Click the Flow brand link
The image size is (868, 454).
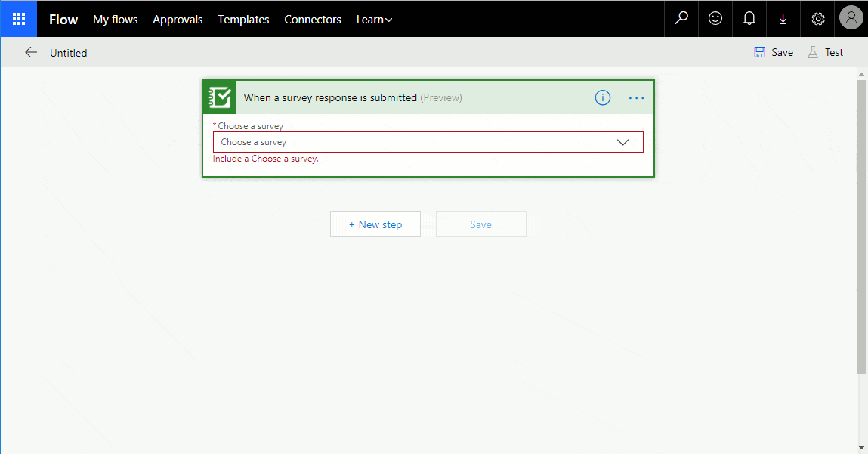tap(63, 20)
